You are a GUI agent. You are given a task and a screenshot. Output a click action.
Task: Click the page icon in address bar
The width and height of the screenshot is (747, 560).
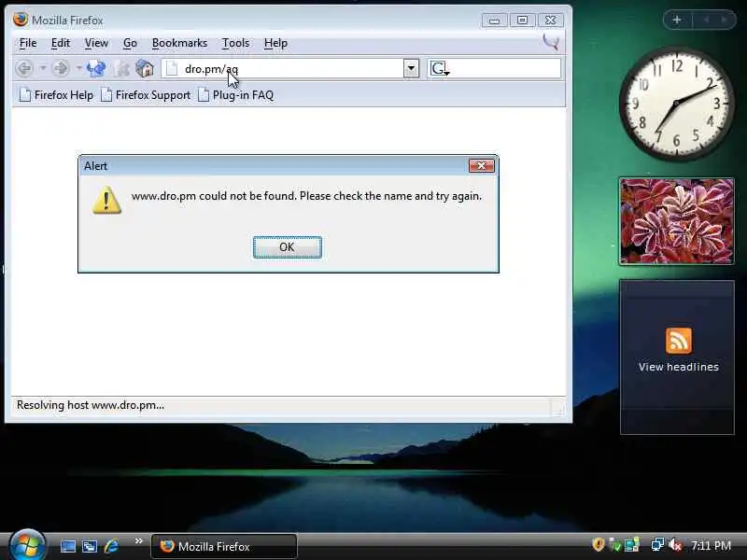pyautogui.click(x=172, y=69)
